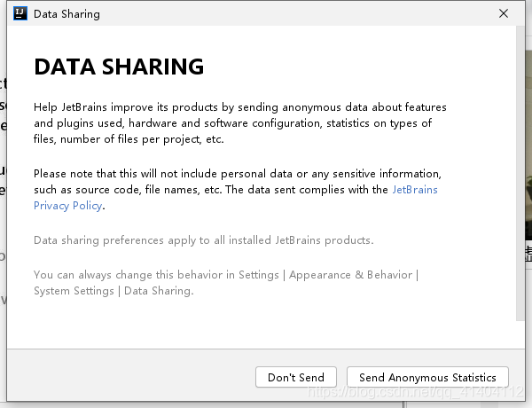Click the DATA SHARING heading
This screenshot has height=408, width=532.
119,67
